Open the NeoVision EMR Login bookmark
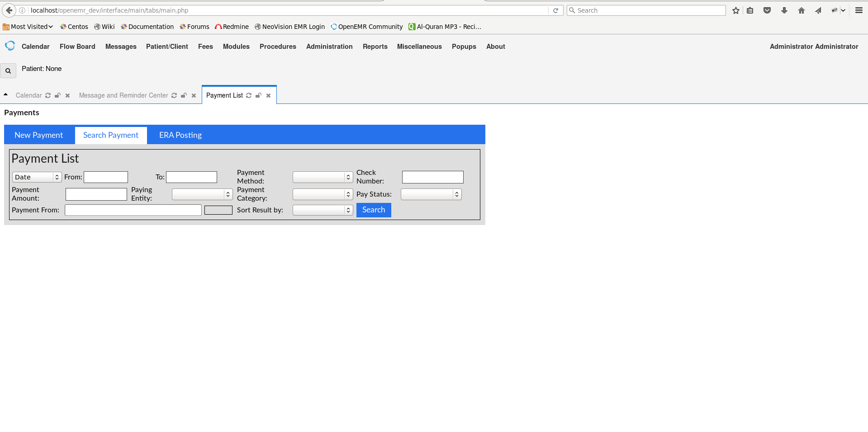868x432 pixels. coord(290,27)
